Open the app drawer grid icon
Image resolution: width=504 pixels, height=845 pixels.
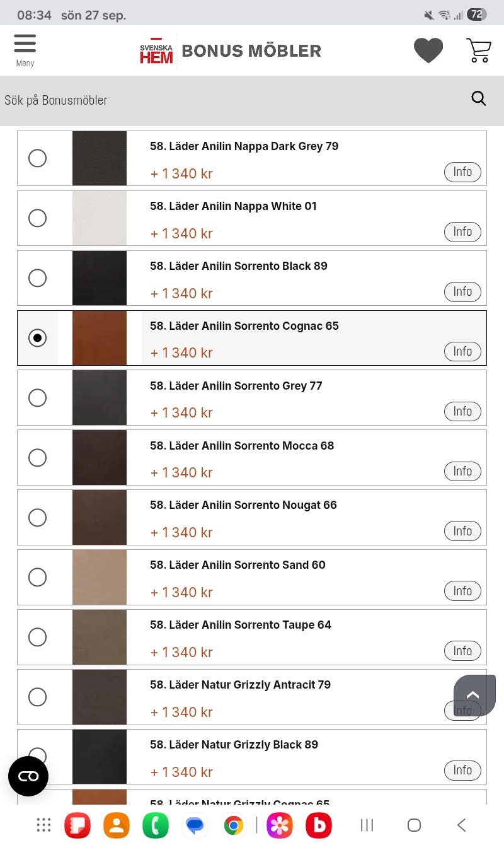(x=43, y=825)
